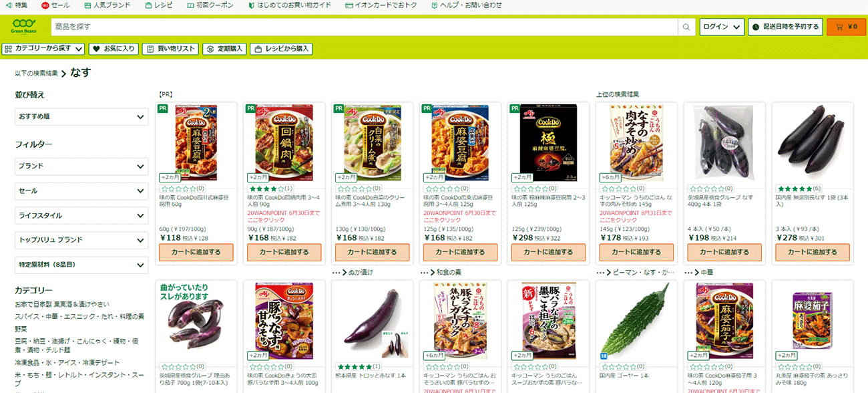Expand 特定原材料（8品目） filter
868x393 pixels.
pyautogui.click(x=81, y=265)
